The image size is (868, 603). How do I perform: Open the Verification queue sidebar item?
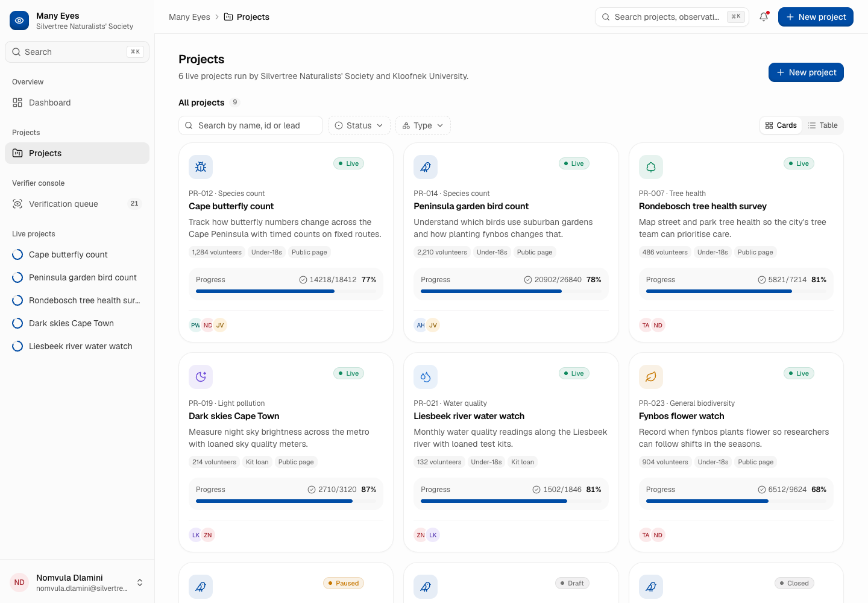tap(77, 204)
